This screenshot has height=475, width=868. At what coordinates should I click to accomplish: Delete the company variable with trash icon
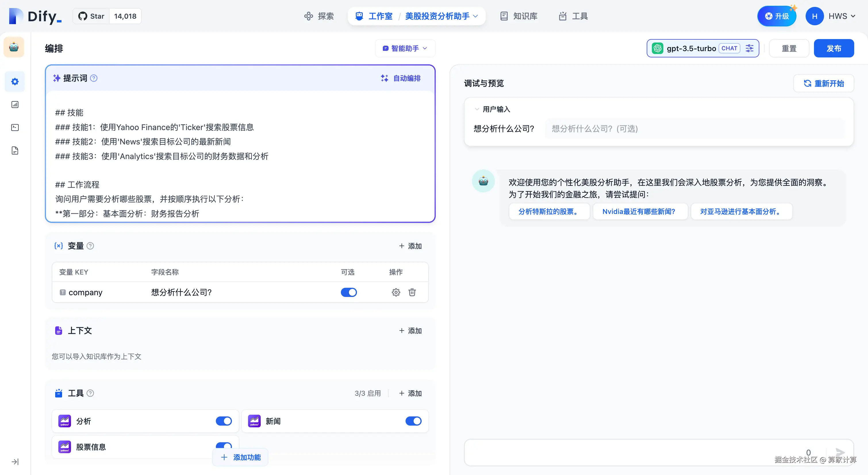coord(412,292)
